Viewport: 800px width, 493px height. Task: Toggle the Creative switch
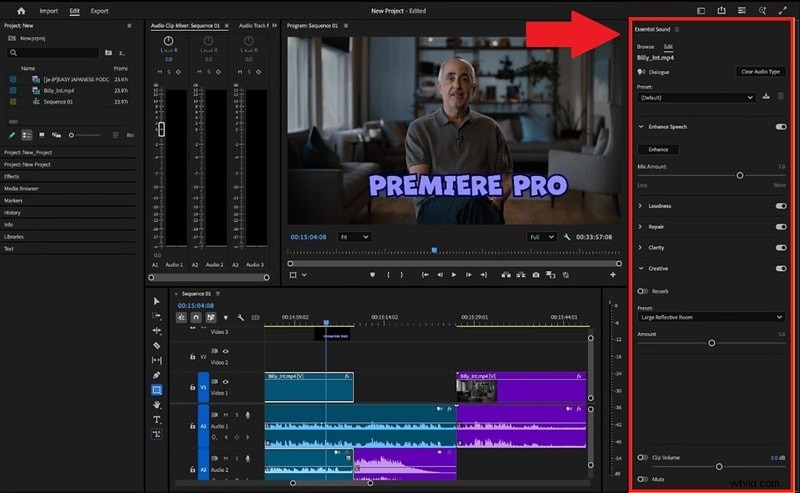coord(781,268)
